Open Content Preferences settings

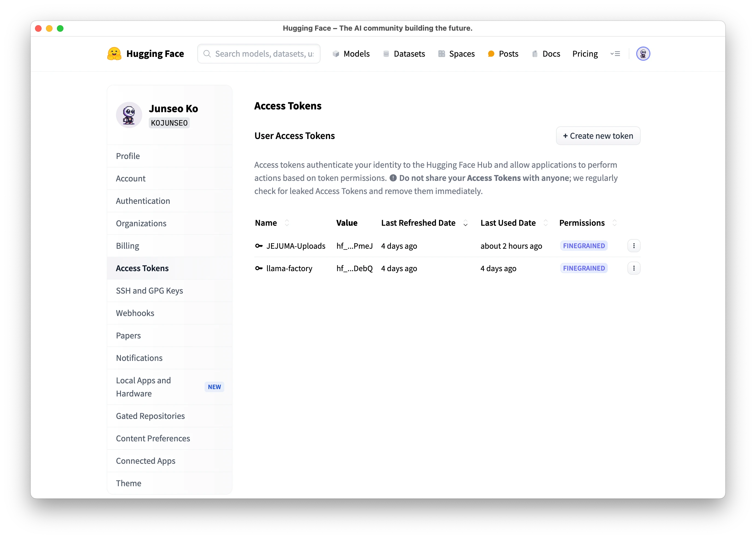coord(170,438)
